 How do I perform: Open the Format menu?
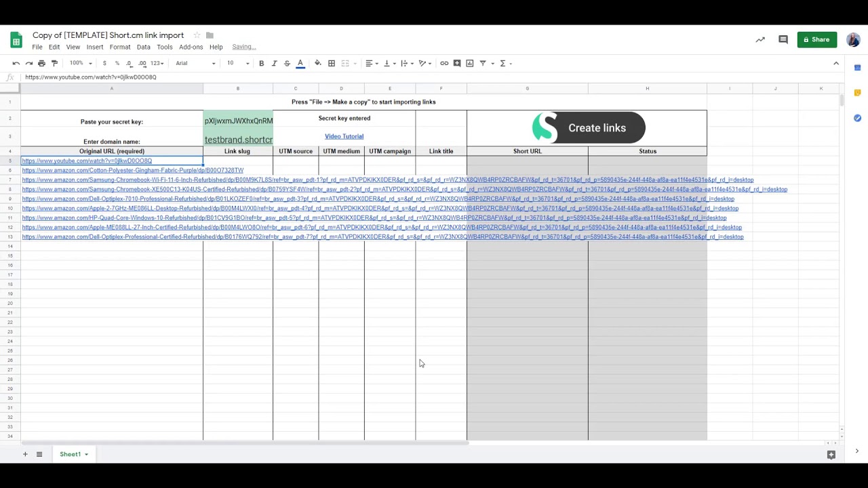click(120, 47)
